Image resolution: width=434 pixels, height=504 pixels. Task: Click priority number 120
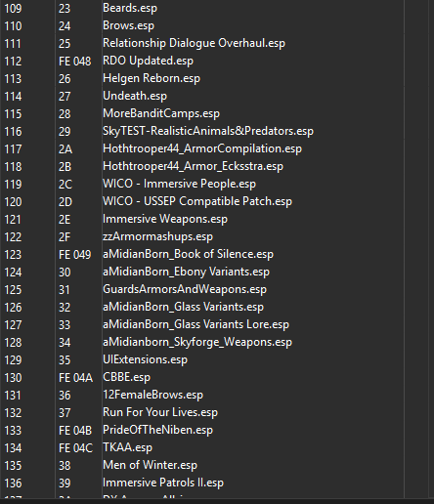click(13, 202)
